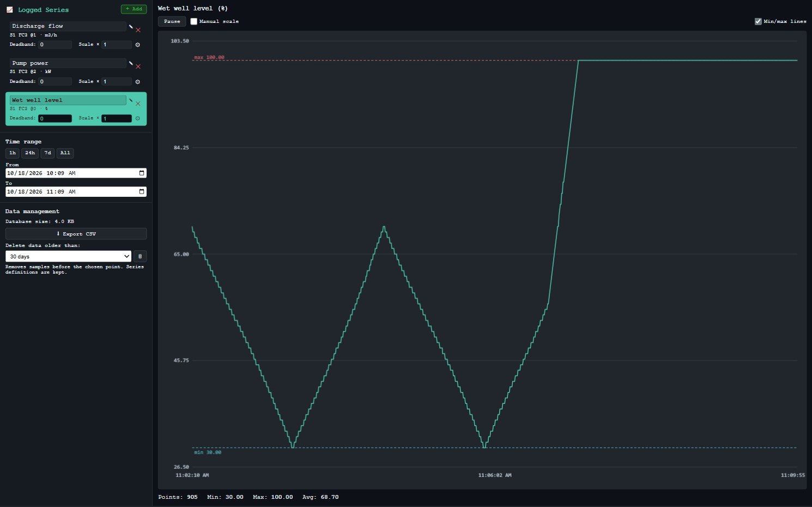Pause the live chart

(x=172, y=21)
